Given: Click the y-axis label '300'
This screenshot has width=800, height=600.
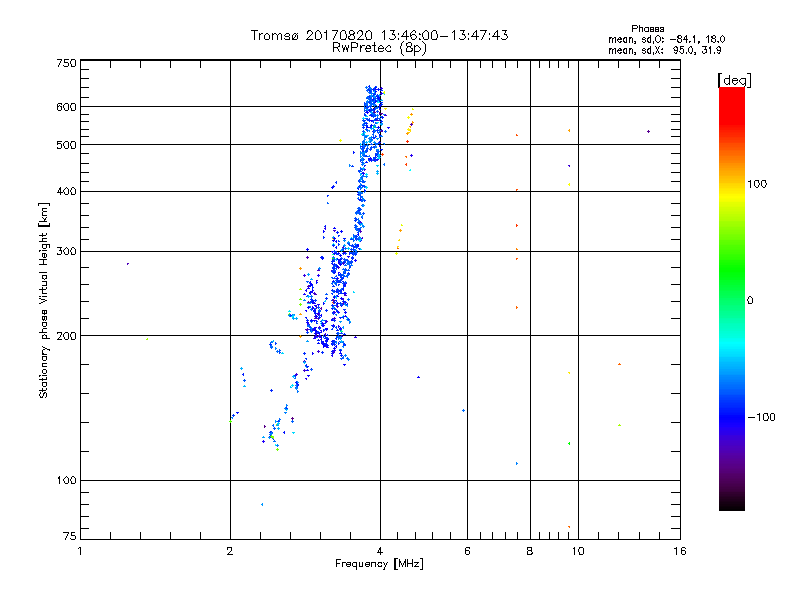Looking at the screenshot, I should (66, 251).
